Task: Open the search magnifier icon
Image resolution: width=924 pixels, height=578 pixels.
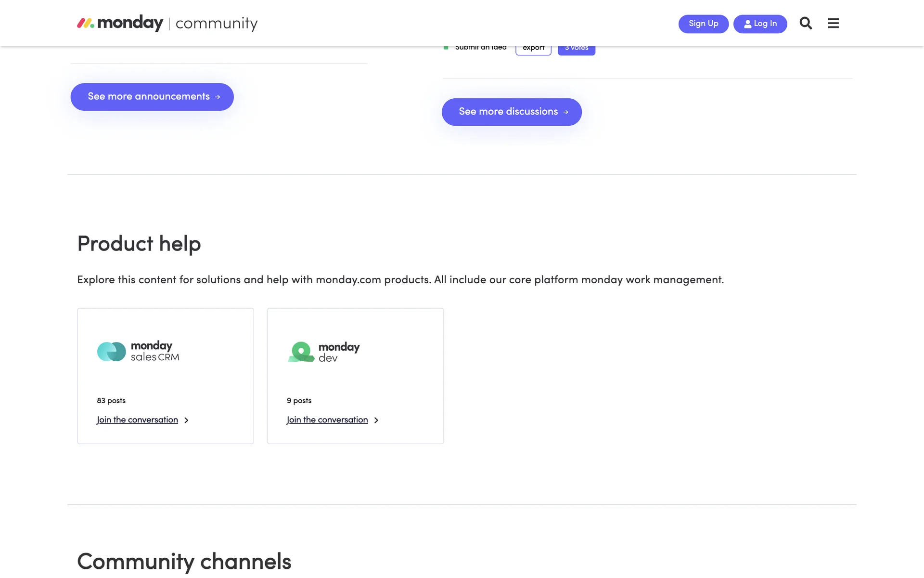Action: pyautogui.click(x=806, y=23)
